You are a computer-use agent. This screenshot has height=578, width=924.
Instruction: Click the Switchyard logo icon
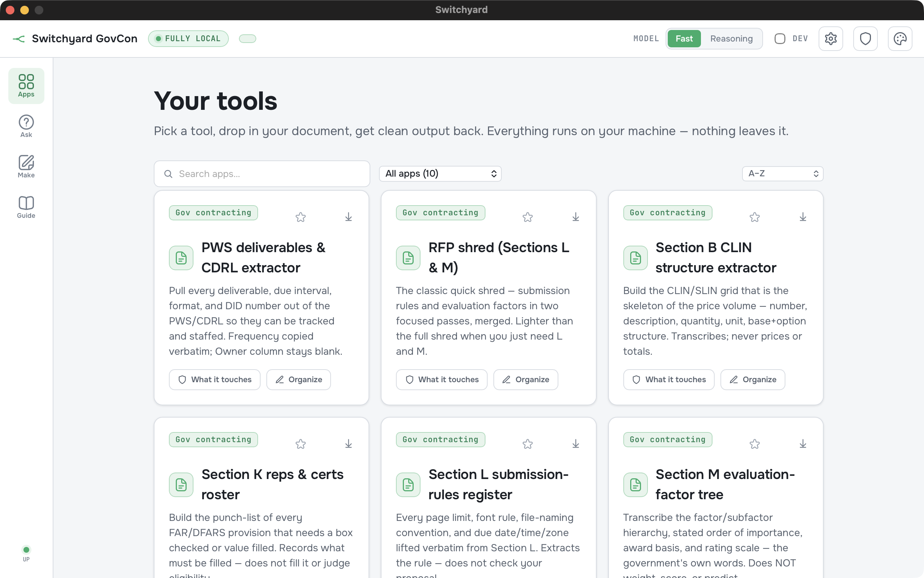click(x=18, y=39)
